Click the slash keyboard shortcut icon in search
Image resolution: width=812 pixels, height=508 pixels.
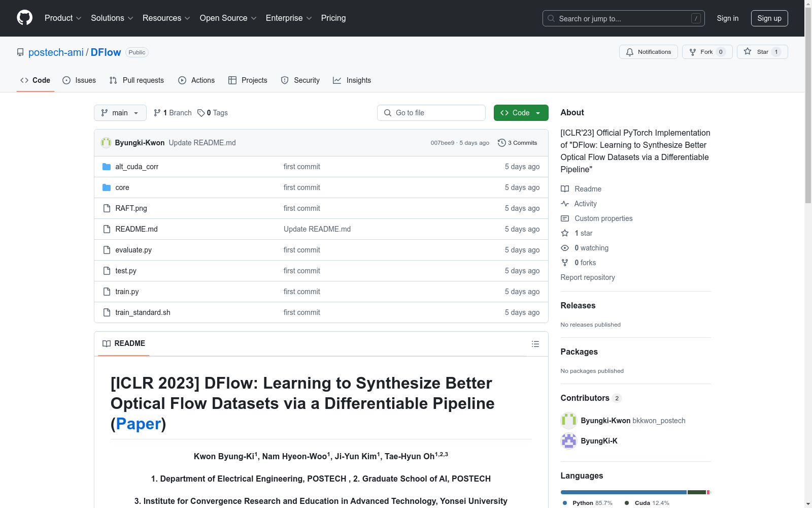coord(696,18)
